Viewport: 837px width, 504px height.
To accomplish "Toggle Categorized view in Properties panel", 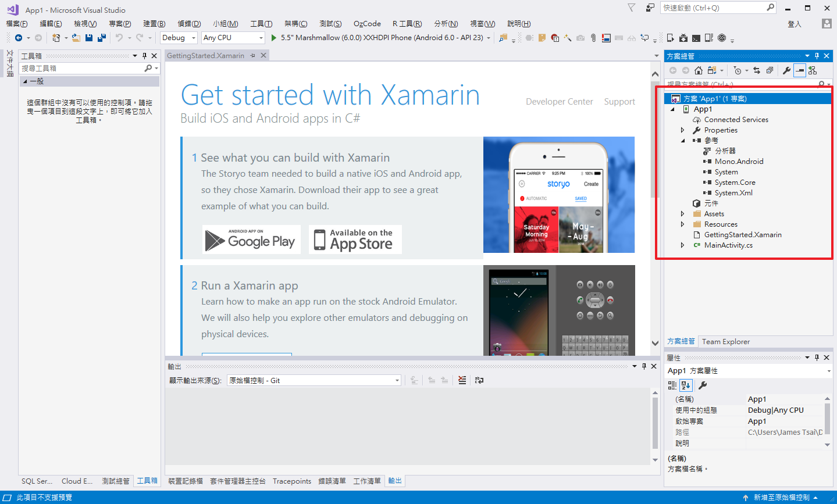I will tap(672, 385).
